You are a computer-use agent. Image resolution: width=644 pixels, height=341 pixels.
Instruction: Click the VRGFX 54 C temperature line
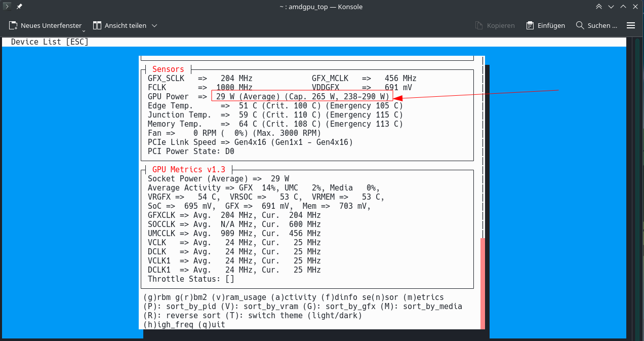266,197
